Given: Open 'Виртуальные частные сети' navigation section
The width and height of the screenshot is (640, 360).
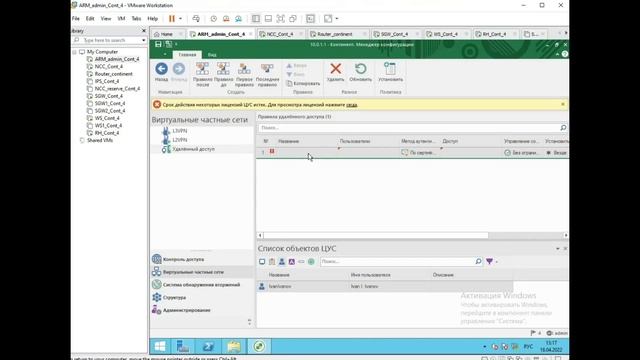Looking at the screenshot, I should [193, 272].
